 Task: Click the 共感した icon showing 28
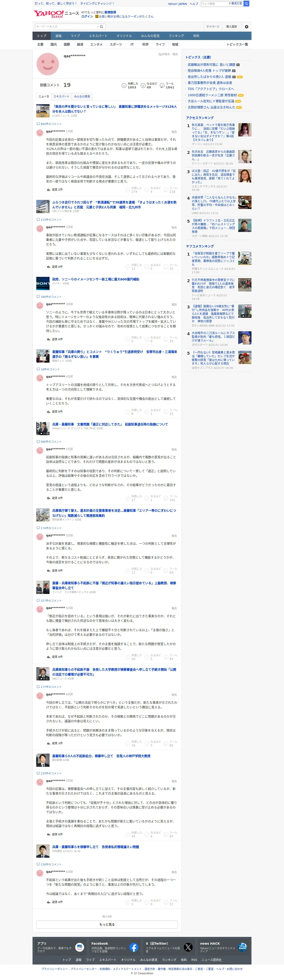pyautogui.click(x=128, y=743)
